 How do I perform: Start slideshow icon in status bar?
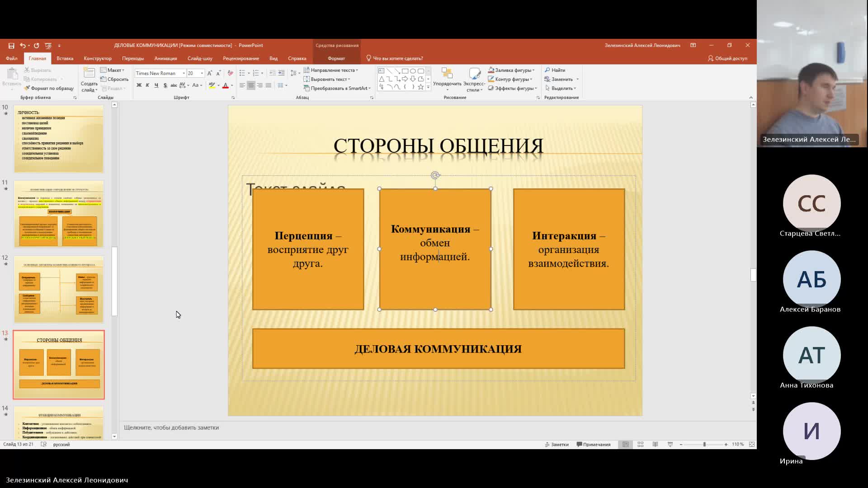[x=670, y=445]
